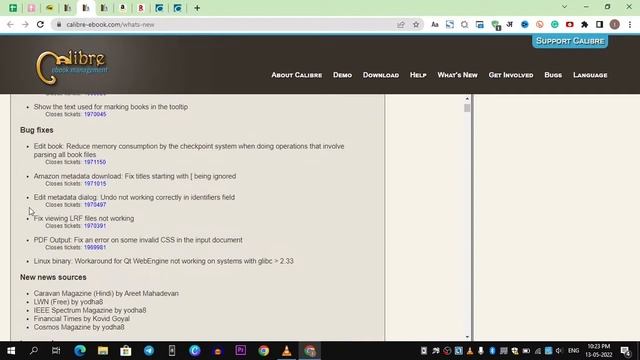The image size is (640, 360).
Task: Click the taskbar clock showing 10:23 PM
Action: point(599,351)
